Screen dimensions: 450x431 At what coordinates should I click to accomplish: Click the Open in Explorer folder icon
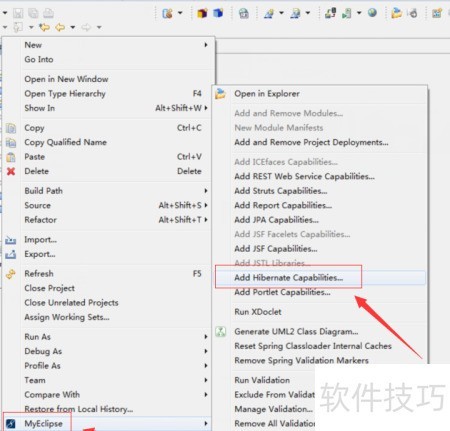pyautogui.click(x=220, y=94)
